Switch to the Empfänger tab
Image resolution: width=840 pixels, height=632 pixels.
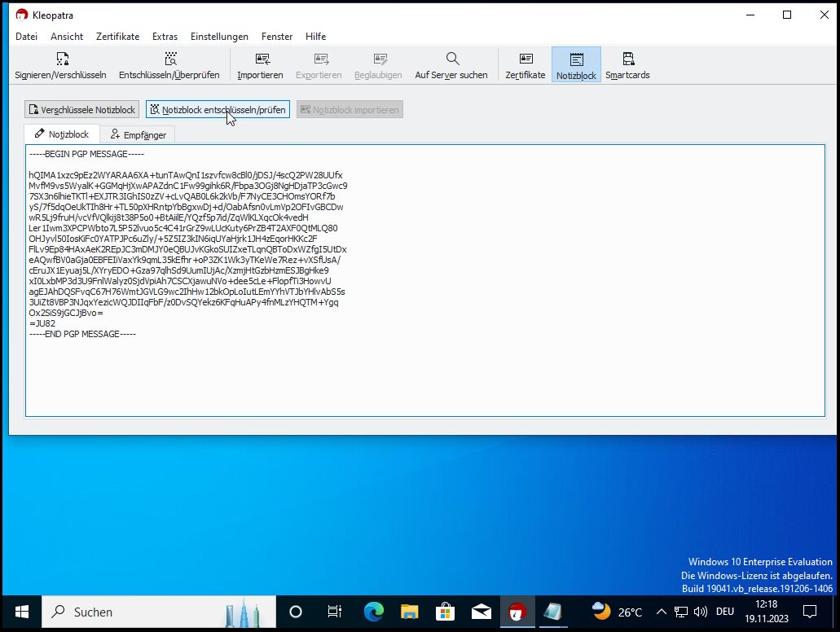coord(138,134)
